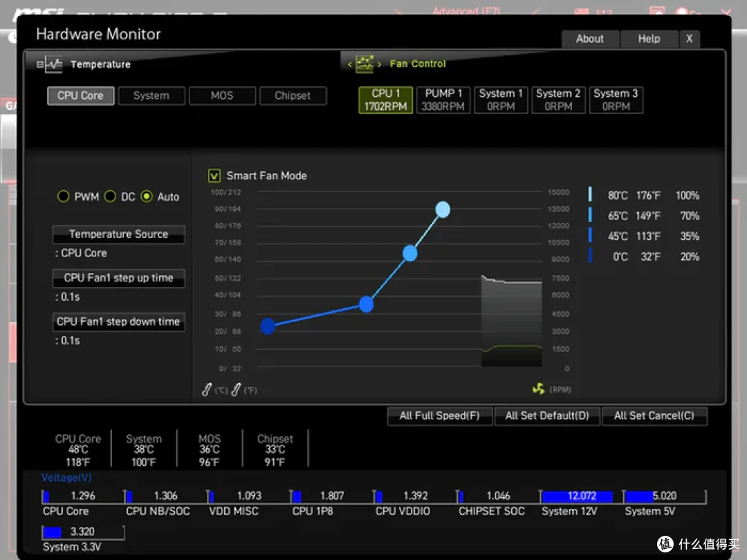Select the System 3 fan tab
The image size is (747, 560).
click(616, 100)
